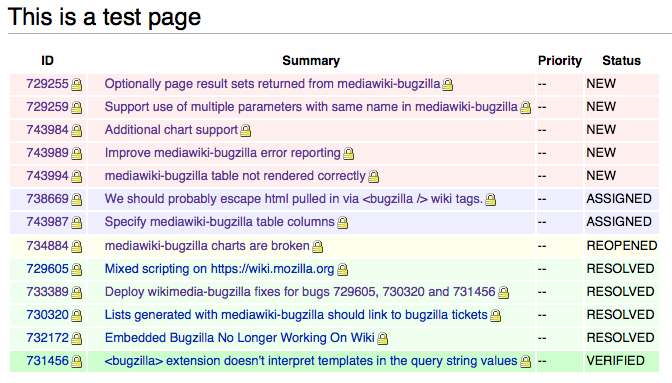672x383 pixels.
Task: Open bug ID 729255 link
Action: click(x=48, y=84)
